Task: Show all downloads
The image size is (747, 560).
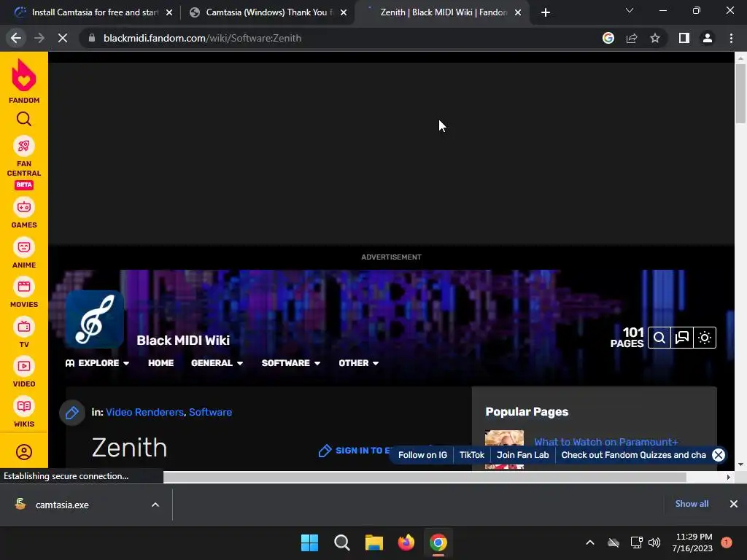Action: coord(692,504)
